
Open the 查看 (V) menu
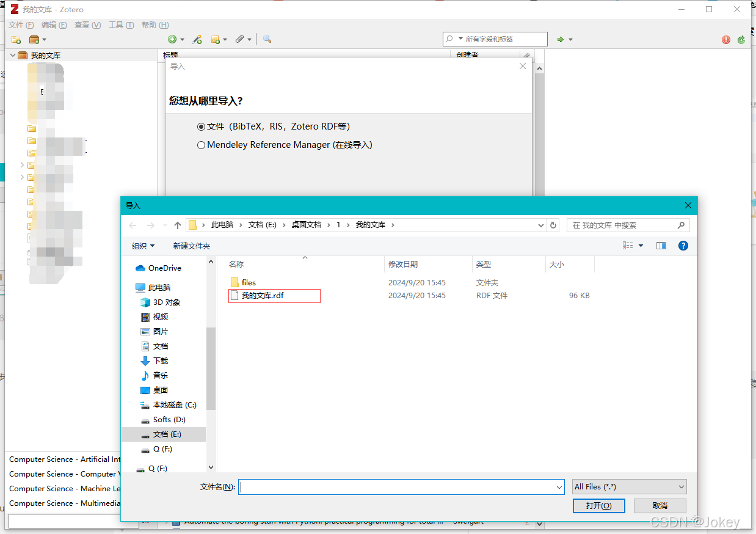coord(87,25)
